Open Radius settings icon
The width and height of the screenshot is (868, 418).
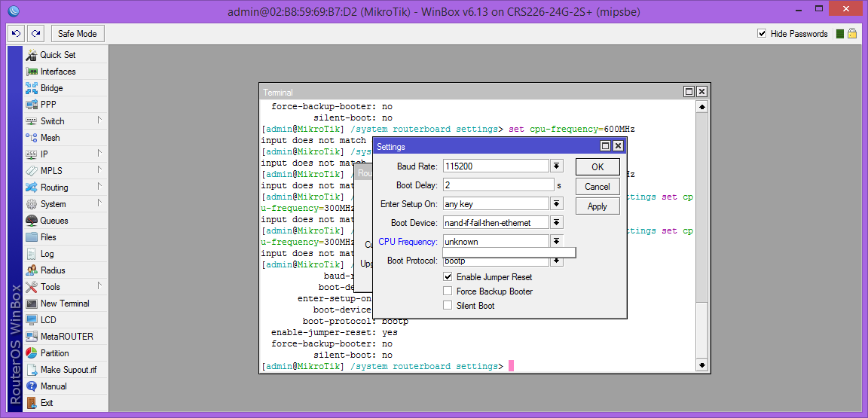coord(32,270)
